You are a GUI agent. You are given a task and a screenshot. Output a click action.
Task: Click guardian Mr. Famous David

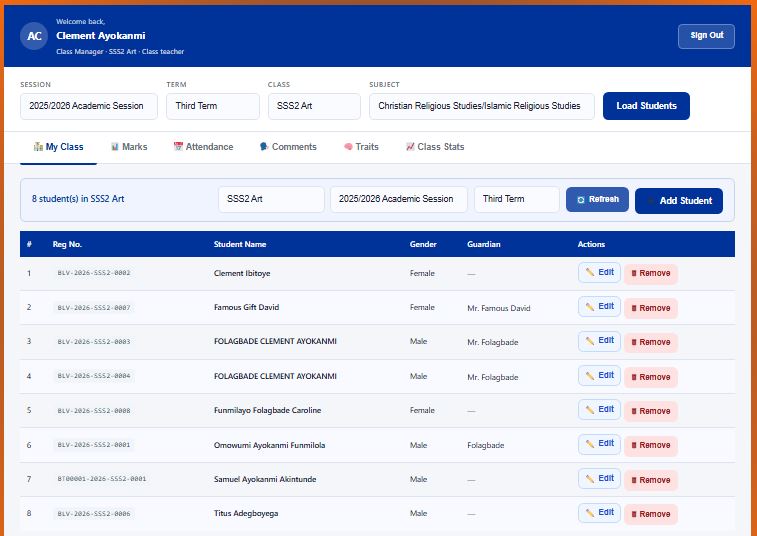[x=499, y=308]
